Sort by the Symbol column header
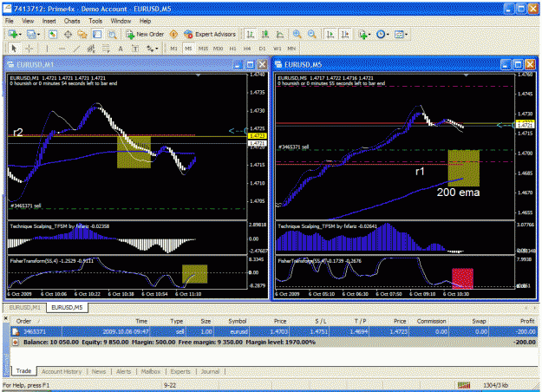The image size is (542, 392). click(x=237, y=321)
